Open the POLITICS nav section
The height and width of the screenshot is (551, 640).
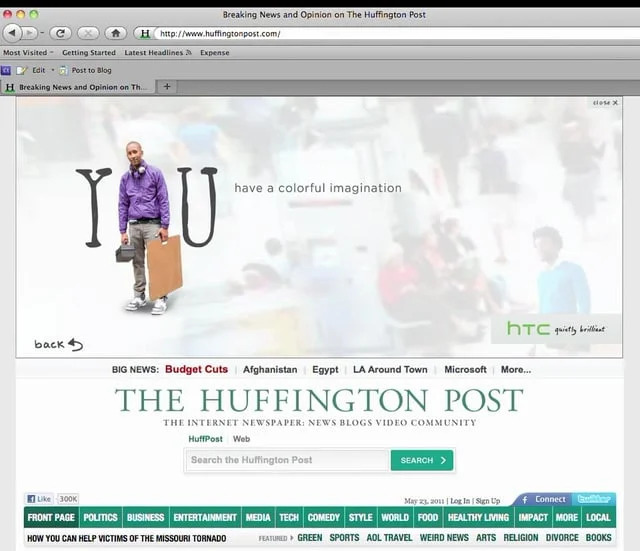tap(100, 518)
